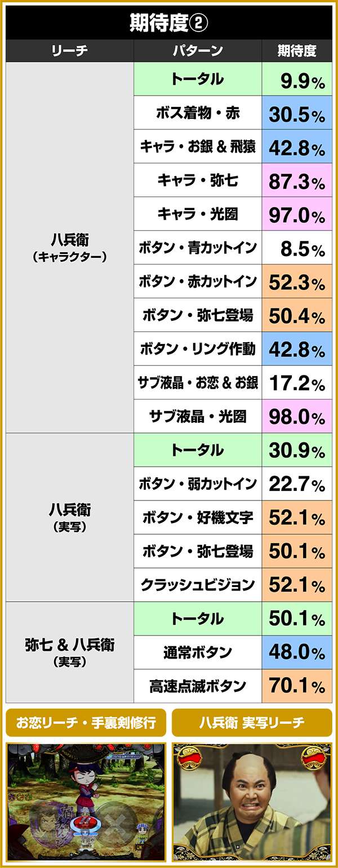
Task: Select the ボタン・青カットイン row label
Action: (x=198, y=248)
